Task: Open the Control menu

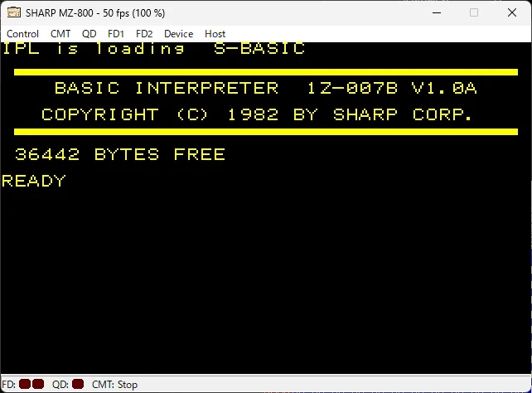Action: pyautogui.click(x=22, y=34)
